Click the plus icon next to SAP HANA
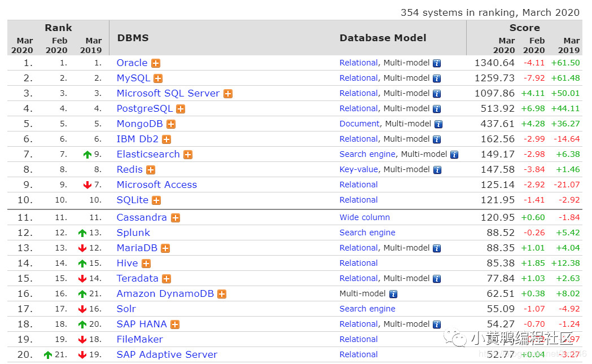The height and width of the screenshot is (364, 592). pyautogui.click(x=175, y=324)
